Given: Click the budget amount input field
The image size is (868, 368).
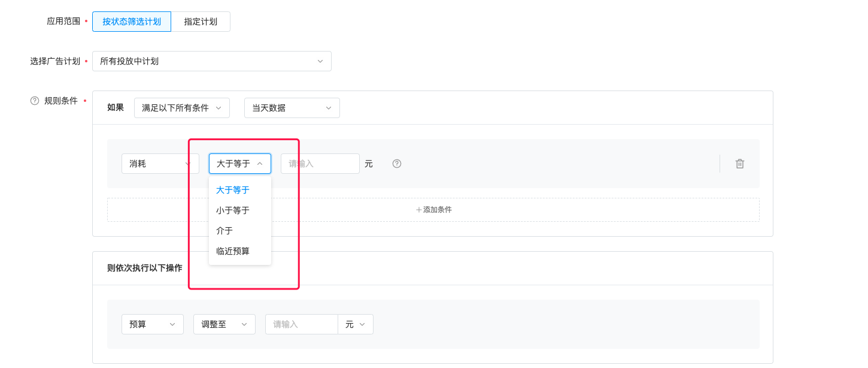Looking at the screenshot, I should [x=301, y=324].
